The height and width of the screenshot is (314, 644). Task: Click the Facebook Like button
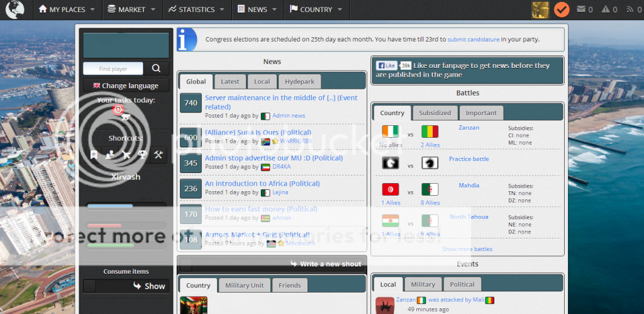pos(386,65)
